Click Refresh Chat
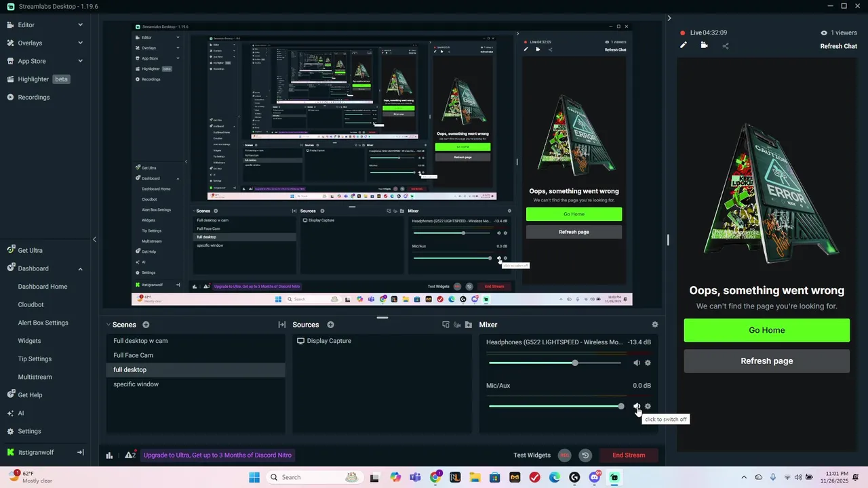 click(x=839, y=46)
